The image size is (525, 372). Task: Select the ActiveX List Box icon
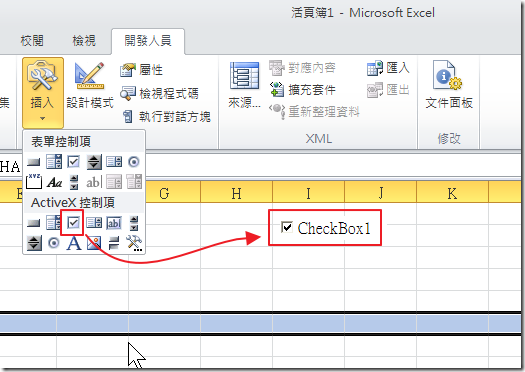(x=94, y=223)
